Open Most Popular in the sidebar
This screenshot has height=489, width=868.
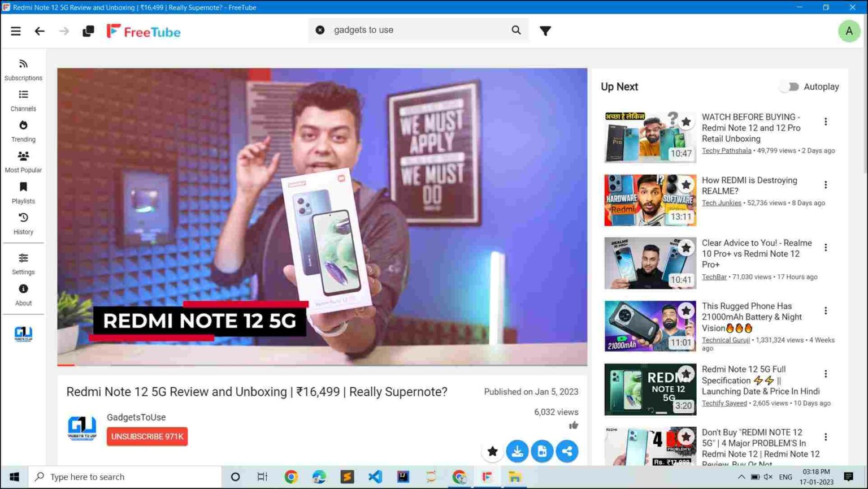pyautogui.click(x=23, y=162)
